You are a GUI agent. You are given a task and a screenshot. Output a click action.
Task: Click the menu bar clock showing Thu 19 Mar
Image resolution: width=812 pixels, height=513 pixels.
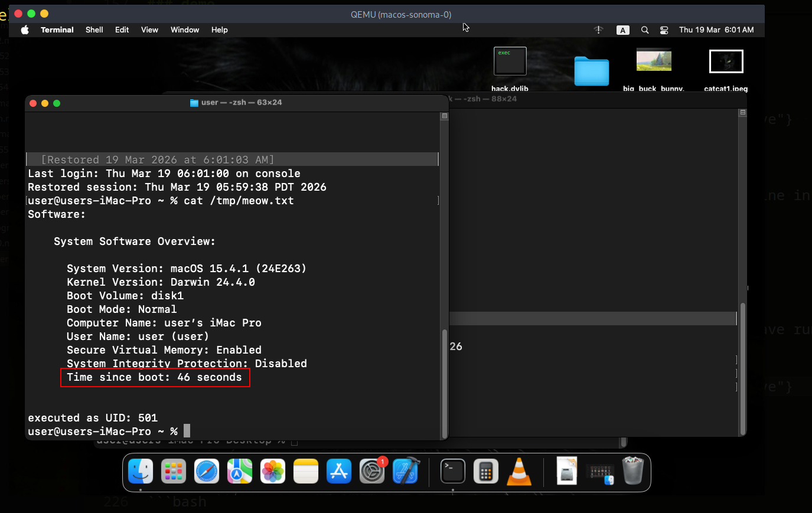click(x=716, y=30)
